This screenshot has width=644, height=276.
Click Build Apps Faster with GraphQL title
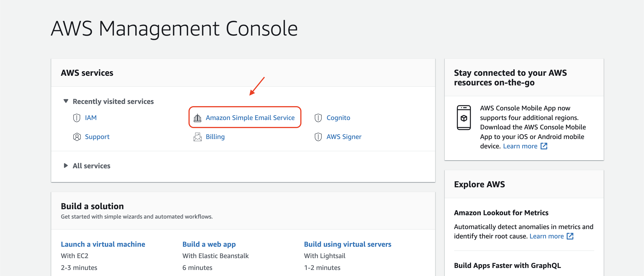[507, 265]
